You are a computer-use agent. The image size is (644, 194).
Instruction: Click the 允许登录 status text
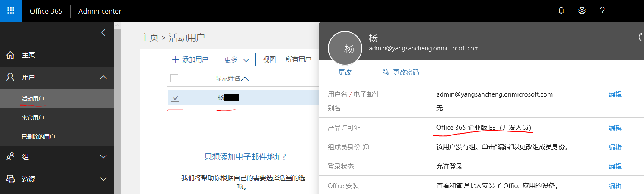click(x=449, y=166)
